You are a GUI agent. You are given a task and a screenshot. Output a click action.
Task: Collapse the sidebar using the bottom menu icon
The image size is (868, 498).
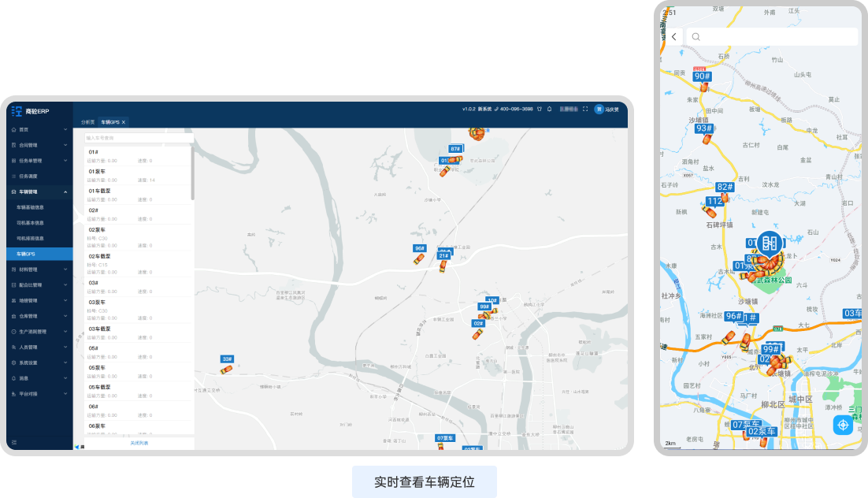pos(14,441)
